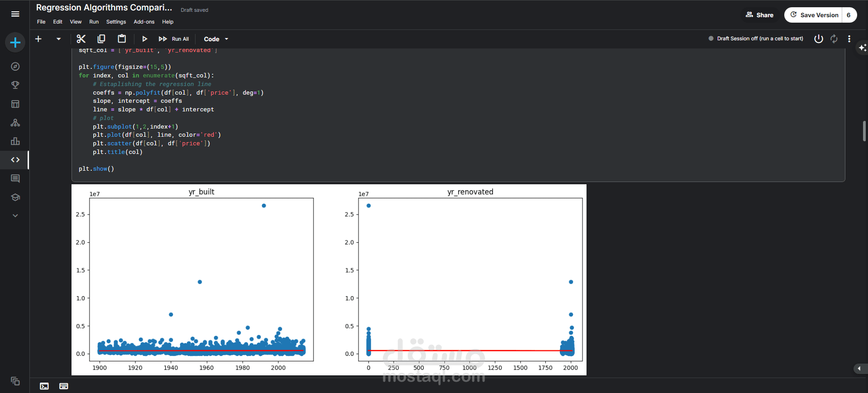The image size is (868, 393).
Task: Cut the selected cell with scissors
Action: [x=81, y=39]
